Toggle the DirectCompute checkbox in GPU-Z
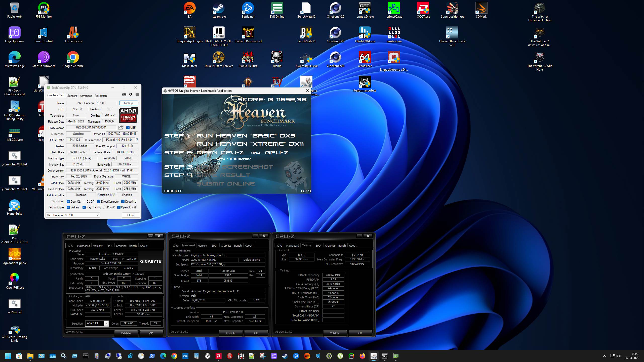Image resolution: width=644 pixels, height=362 pixels. [99, 202]
